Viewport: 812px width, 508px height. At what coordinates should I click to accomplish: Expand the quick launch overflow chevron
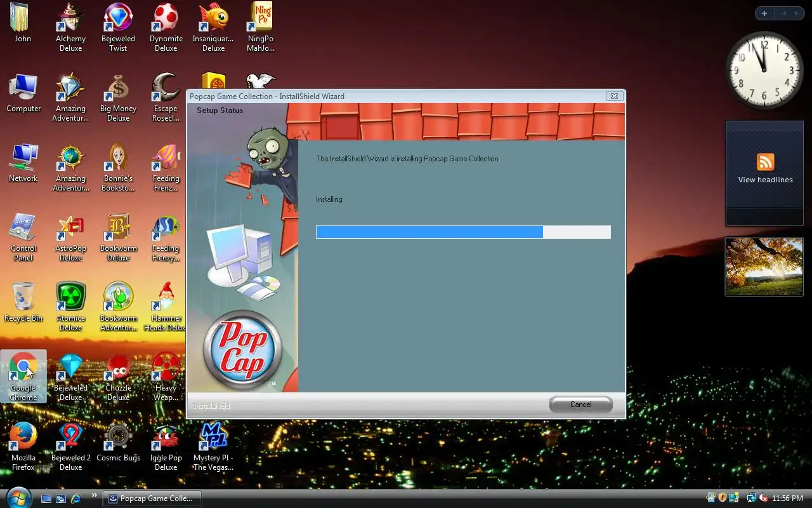click(95, 495)
